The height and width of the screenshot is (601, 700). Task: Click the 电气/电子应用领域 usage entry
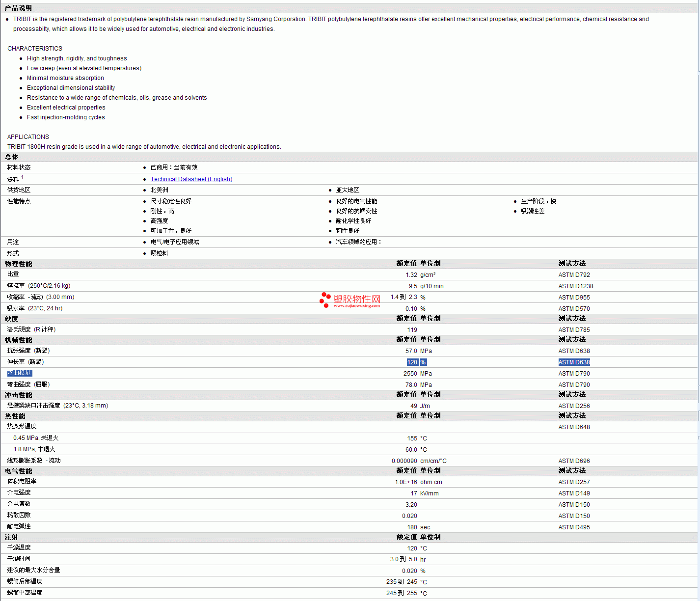(175, 242)
